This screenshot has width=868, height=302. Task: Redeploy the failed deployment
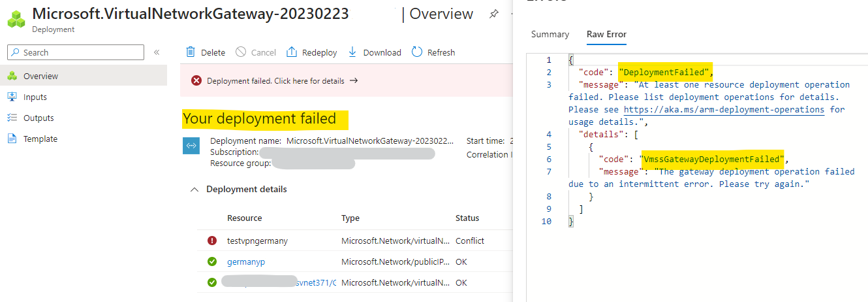[312, 52]
